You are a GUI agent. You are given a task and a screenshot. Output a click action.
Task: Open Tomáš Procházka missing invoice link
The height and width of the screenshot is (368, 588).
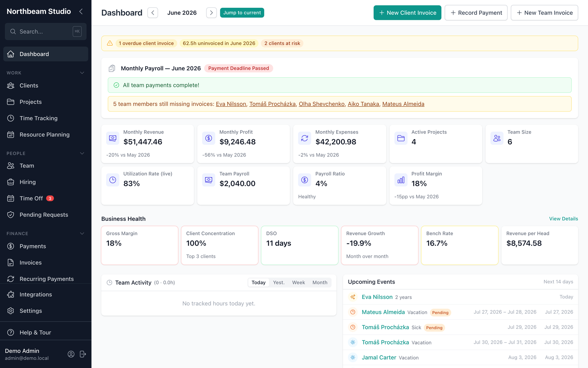point(272,104)
